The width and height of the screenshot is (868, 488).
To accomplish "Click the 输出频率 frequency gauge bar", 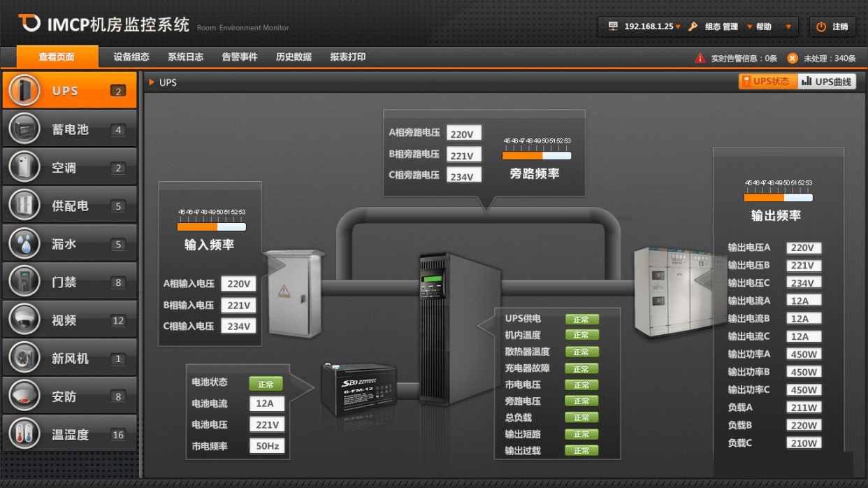I will 778,198.
